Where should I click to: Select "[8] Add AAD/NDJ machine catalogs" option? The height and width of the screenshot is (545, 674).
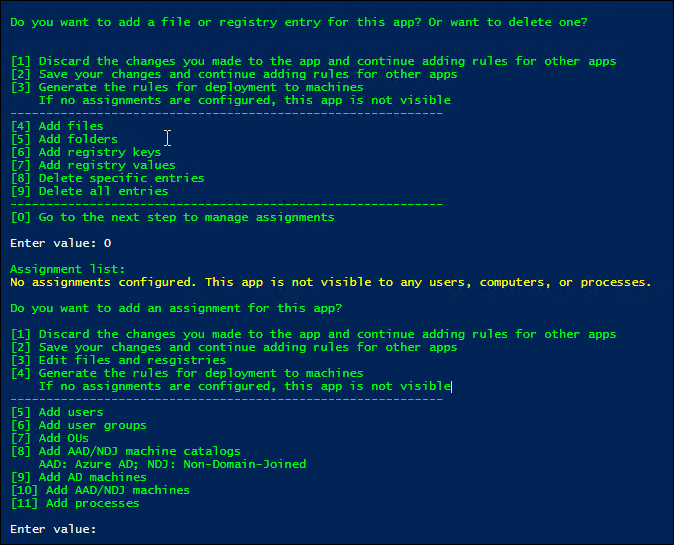125,451
